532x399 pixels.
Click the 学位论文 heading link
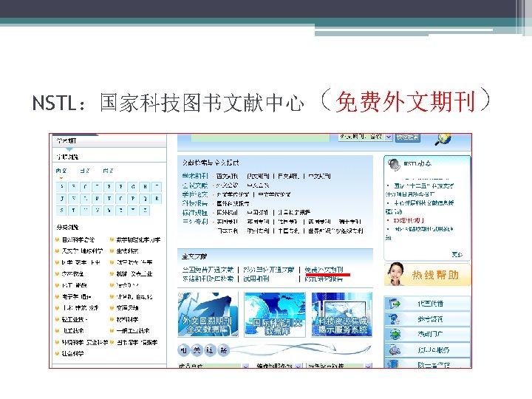(x=195, y=194)
